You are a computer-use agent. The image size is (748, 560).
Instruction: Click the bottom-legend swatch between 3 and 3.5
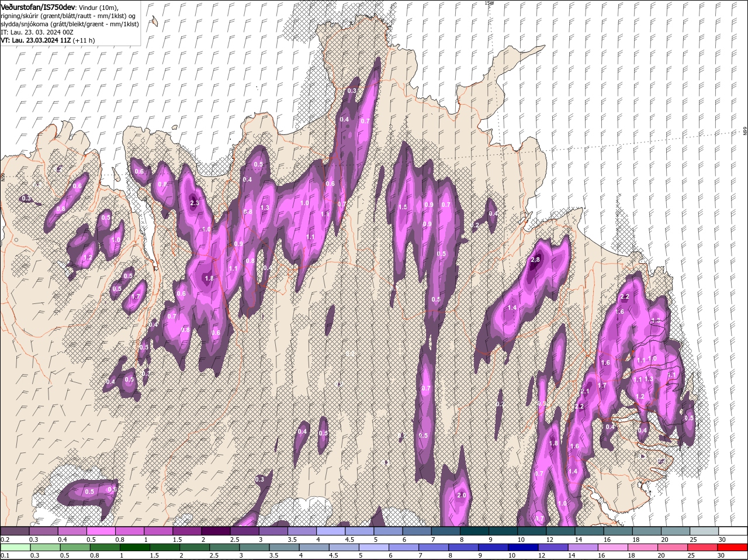pos(254,547)
